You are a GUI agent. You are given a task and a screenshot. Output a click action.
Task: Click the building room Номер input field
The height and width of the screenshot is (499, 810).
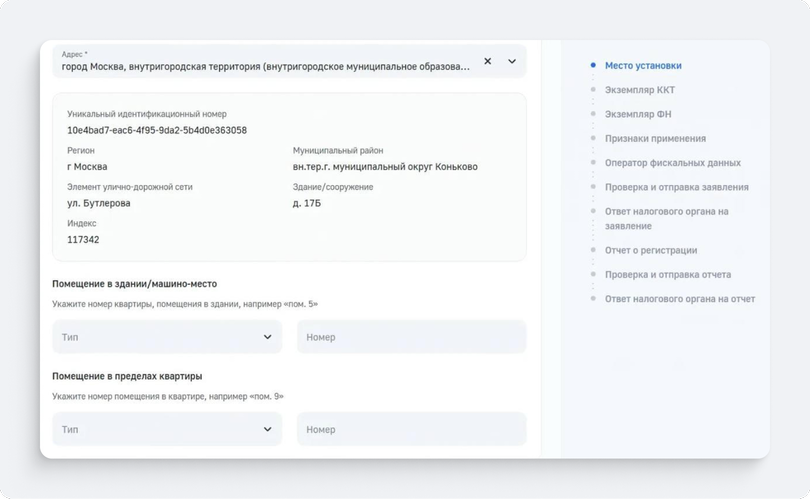pos(411,337)
